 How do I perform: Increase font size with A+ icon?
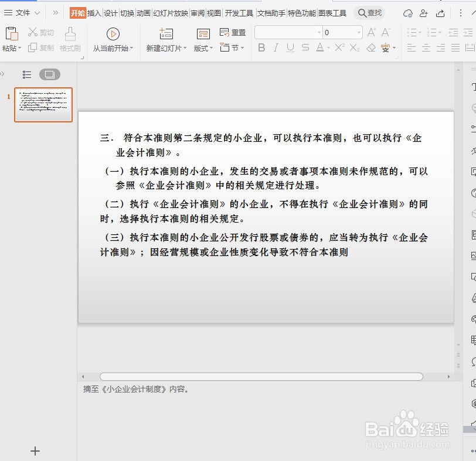(372, 32)
